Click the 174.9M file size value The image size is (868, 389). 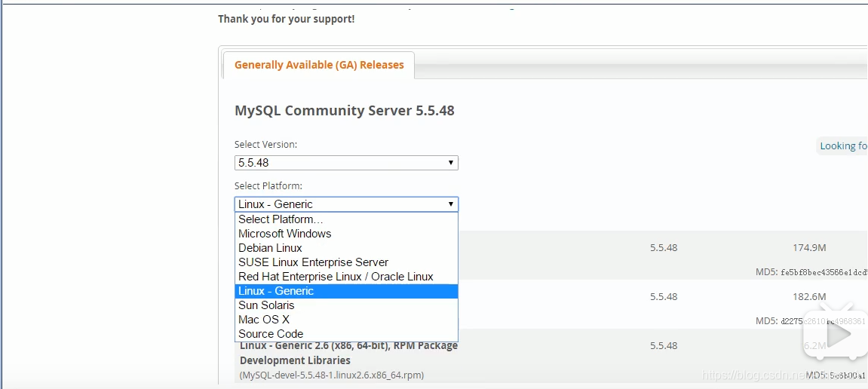(x=809, y=248)
